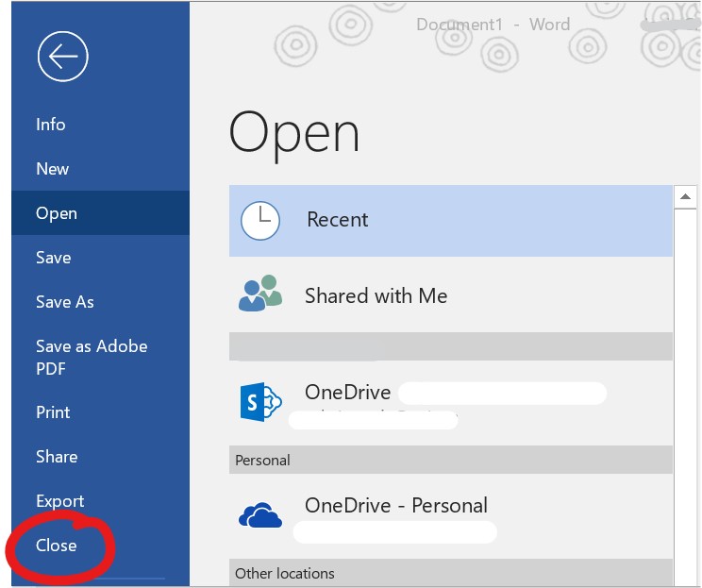The width and height of the screenshot is (702, 588).
Task: Click the back arrow circle icon
Action: (x=62, y=57)
